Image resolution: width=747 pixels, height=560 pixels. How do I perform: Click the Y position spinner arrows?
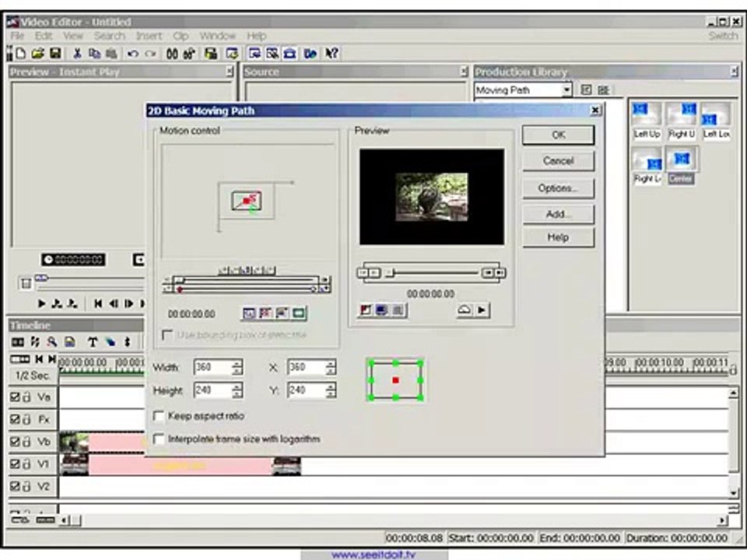(330, 390)
